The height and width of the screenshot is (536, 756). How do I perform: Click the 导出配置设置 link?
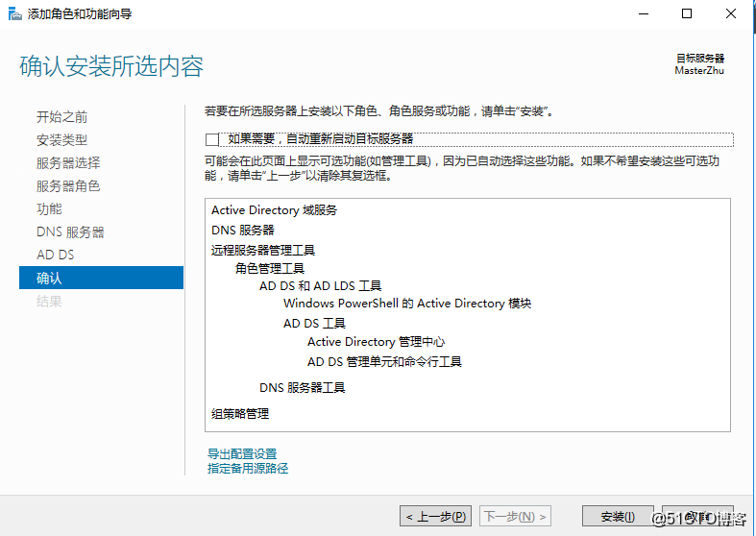(x=242, y=453)
